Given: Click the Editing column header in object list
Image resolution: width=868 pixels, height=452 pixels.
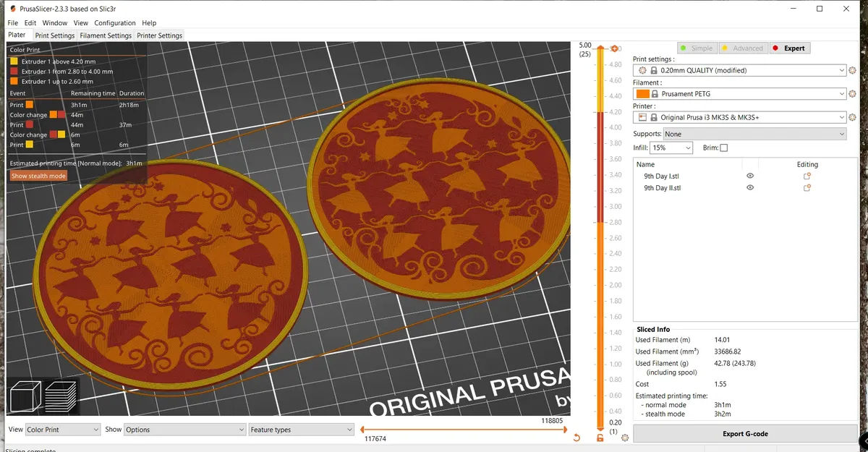Looking at the screenshot, I should [x=809, y=164].
